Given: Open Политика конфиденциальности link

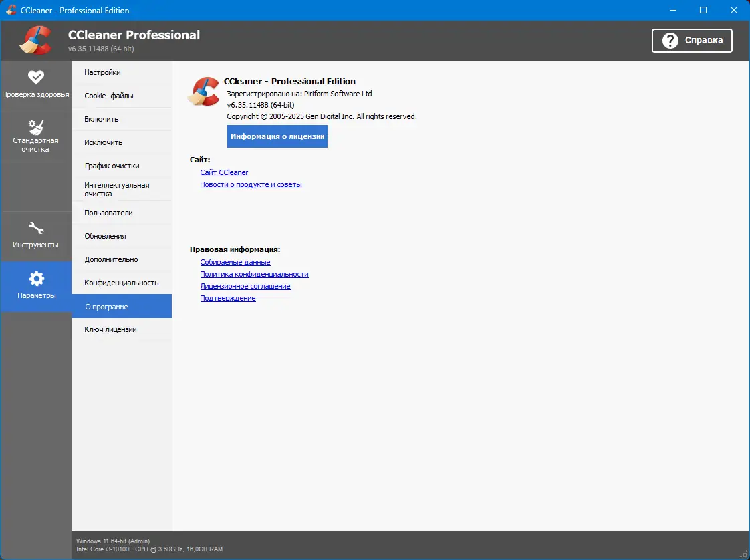Looking at the screenshot, I should pos(255,274).
